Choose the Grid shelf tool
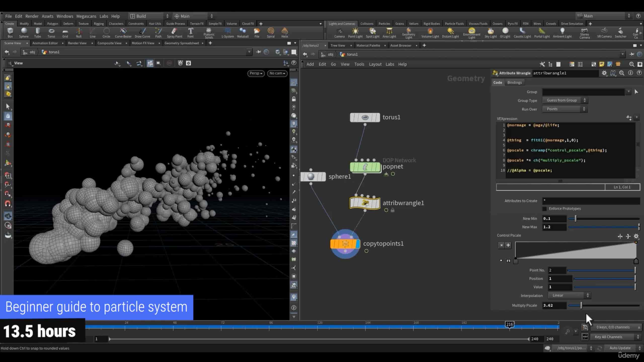This screenshot has width=644, height=362. click(x=65, y=33)
